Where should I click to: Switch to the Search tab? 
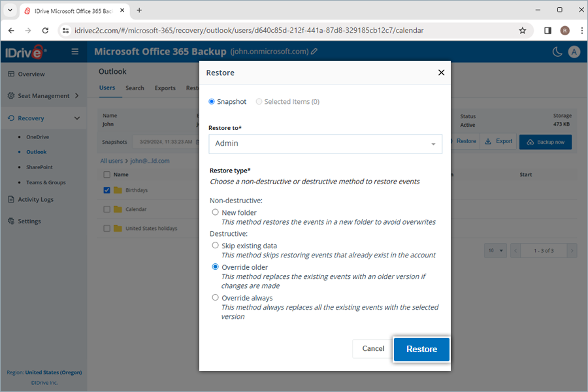pos(135,88)
